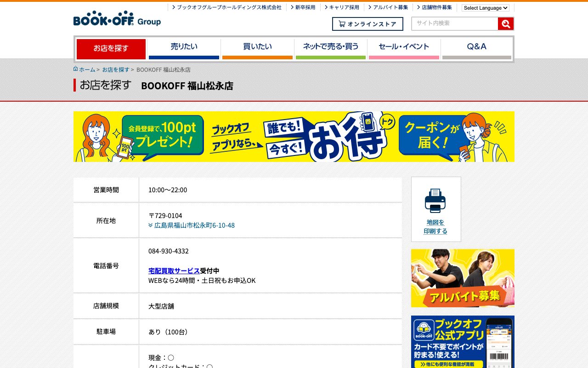Click the ブックオフ公式アプリ sidebar banner
This screenshot has width=588, height=368.
pyautogui.click(x=463, y=342)
